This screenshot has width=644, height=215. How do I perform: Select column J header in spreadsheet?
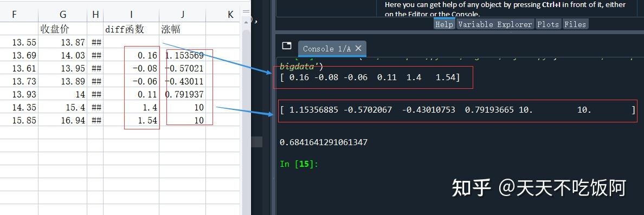(x=182, y=15)
